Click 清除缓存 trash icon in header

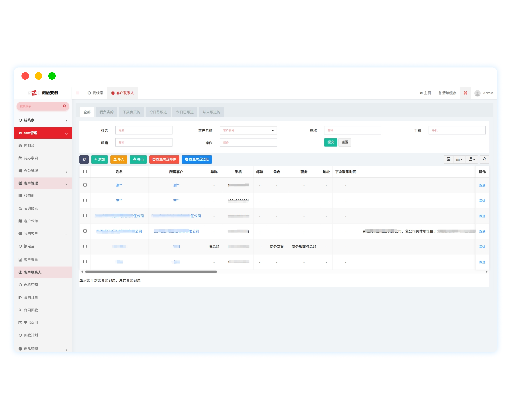(440, 93)
